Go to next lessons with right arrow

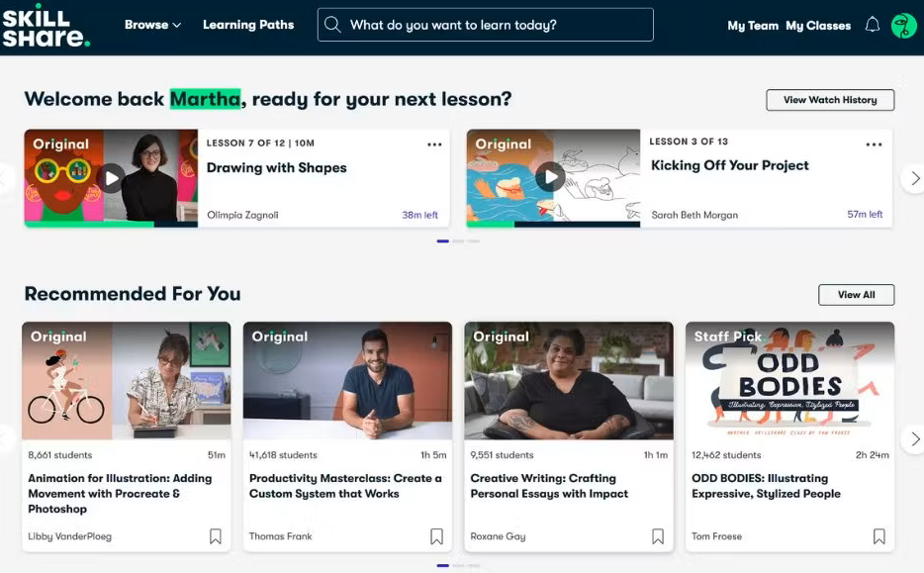tap(914, 178)
